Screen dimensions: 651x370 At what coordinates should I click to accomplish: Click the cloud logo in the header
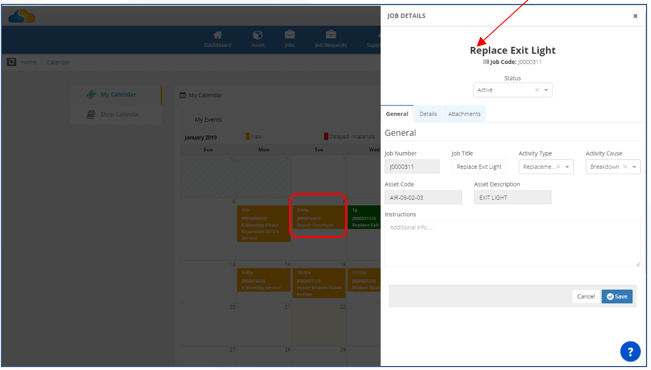click(x=22, y=16)
